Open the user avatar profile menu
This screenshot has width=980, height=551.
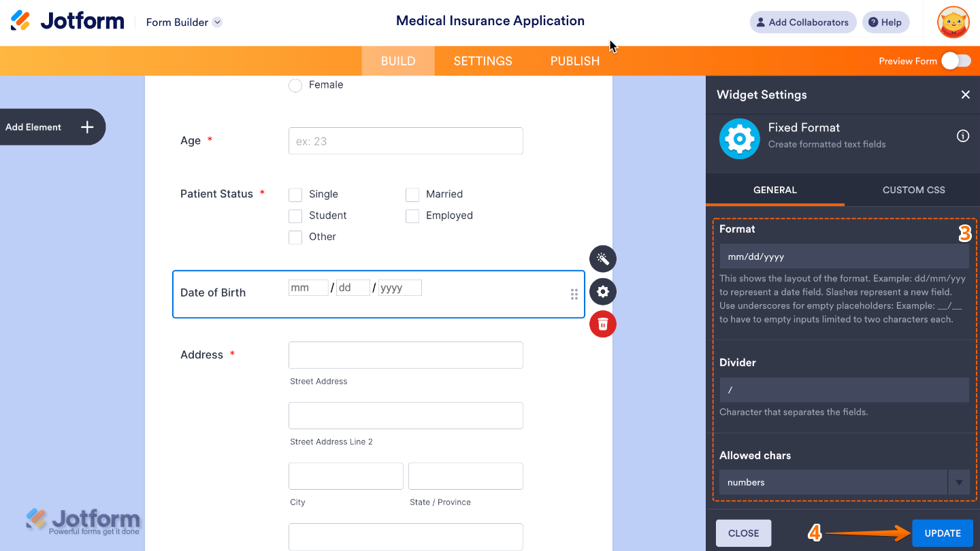953,22
